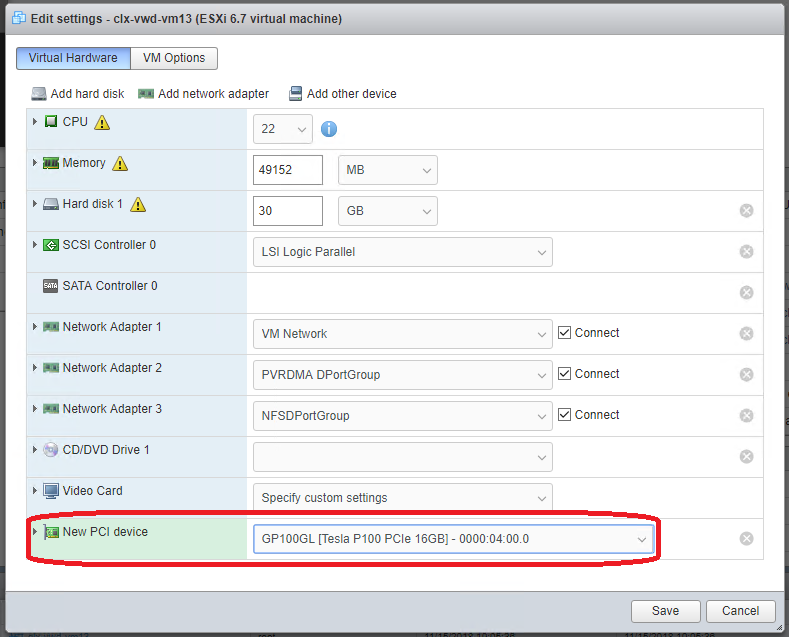Viewport: 789px width, 637px height.
Task: Click the Hard disk size field showing 30
Action: [288, 211]
